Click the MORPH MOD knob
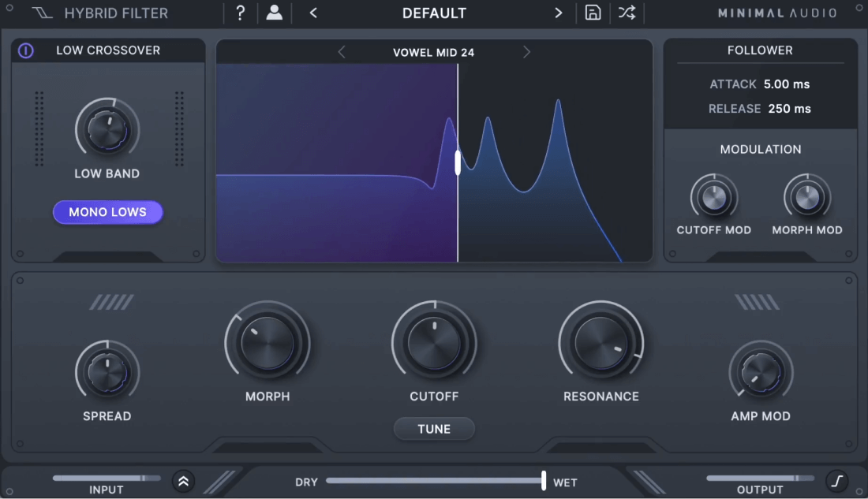Screen dimensions: 868x499 point(807,198)
